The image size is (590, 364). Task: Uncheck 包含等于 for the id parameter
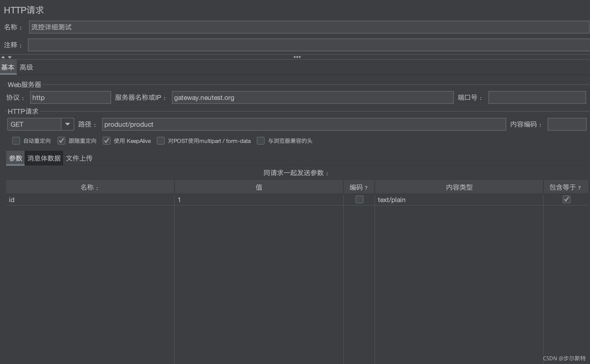566,199
